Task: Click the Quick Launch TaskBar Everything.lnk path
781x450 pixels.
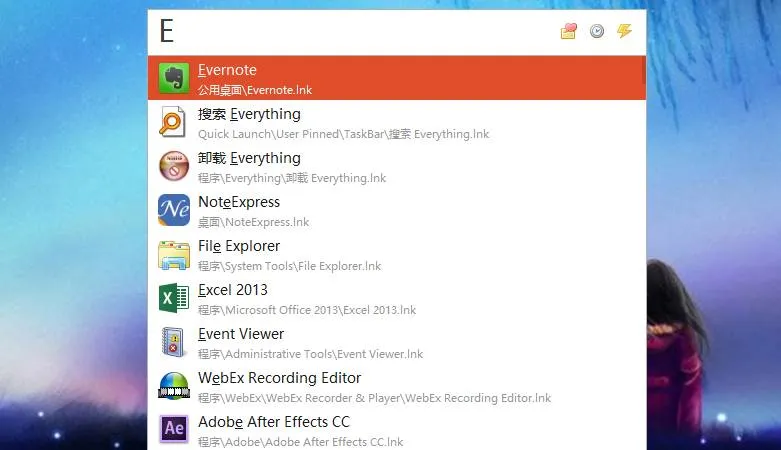Action: 344,134
